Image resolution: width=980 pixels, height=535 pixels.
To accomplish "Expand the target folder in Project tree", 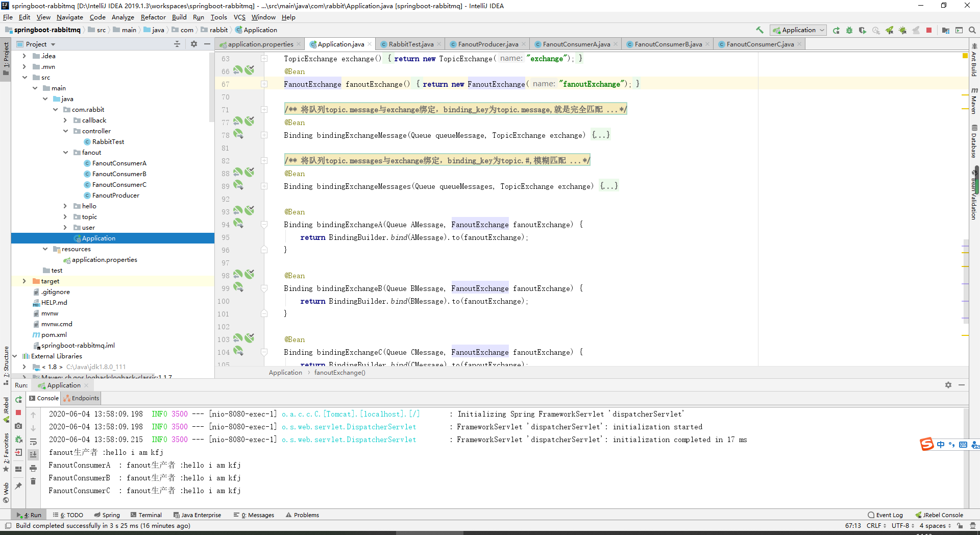I will (24, 281).
